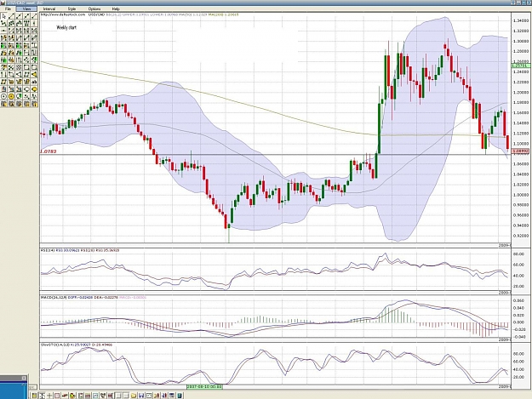This screenshot has height=399, width=532.
Task: Save chart with the blue floppy icon
Action: 141,396
